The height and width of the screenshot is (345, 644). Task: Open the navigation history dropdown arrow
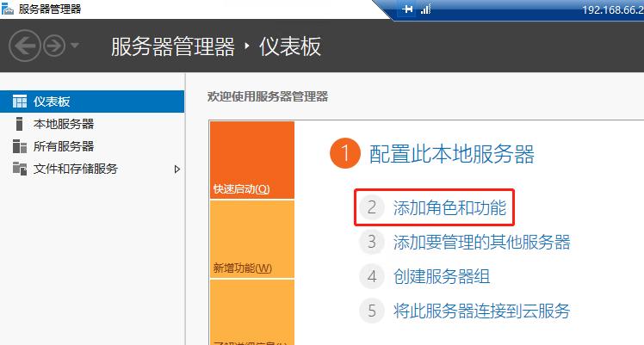click(x=76, y=46)
